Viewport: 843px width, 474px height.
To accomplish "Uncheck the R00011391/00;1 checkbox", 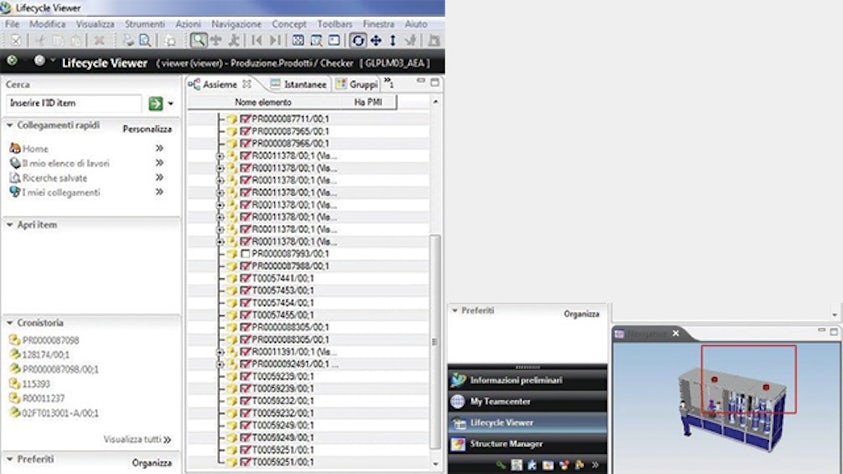I will (246, 352).
